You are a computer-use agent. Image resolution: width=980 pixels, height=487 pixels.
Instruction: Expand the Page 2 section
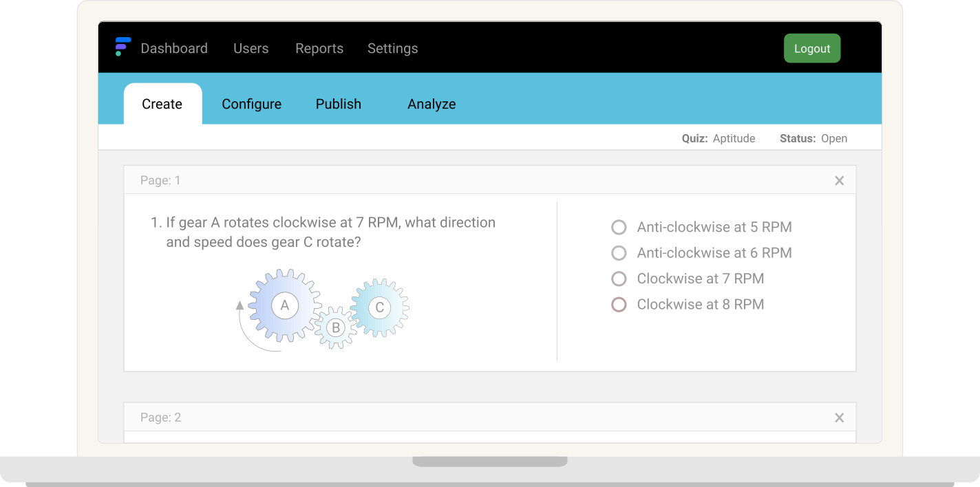(160, 417)
